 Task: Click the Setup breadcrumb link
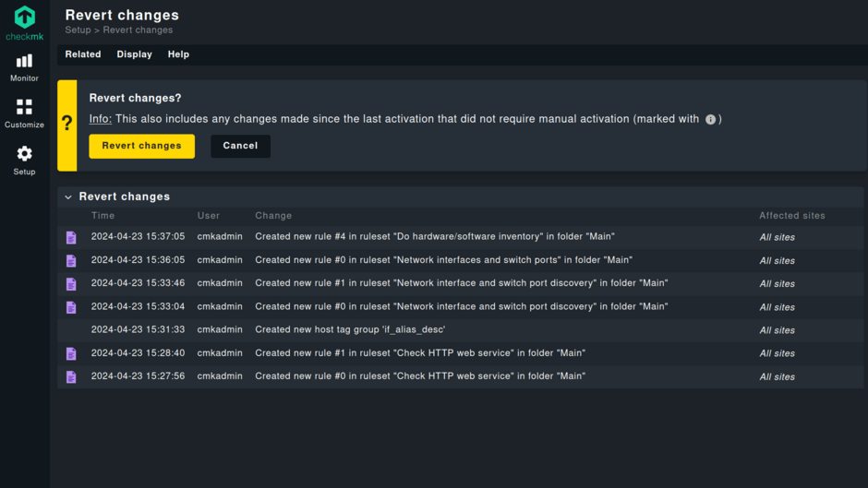[x=78, y=30]
